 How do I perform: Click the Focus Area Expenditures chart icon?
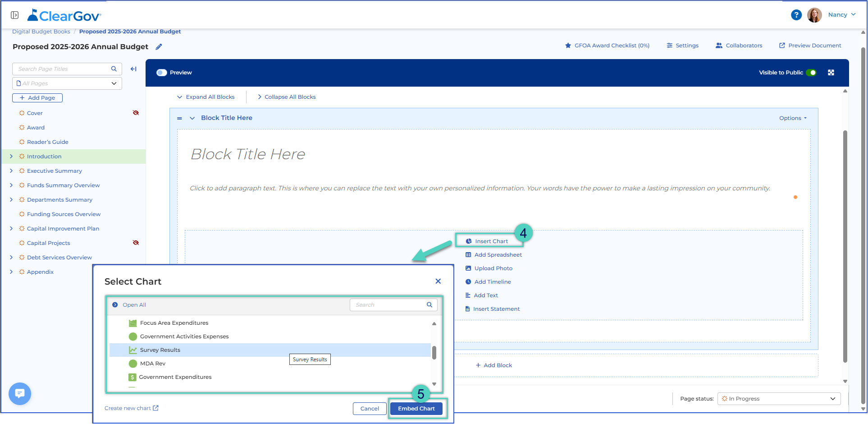(132, 323)
